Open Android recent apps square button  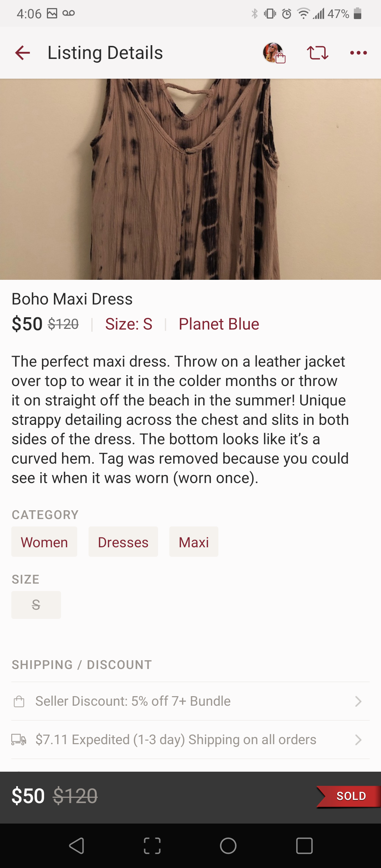(x=304, y=846)
